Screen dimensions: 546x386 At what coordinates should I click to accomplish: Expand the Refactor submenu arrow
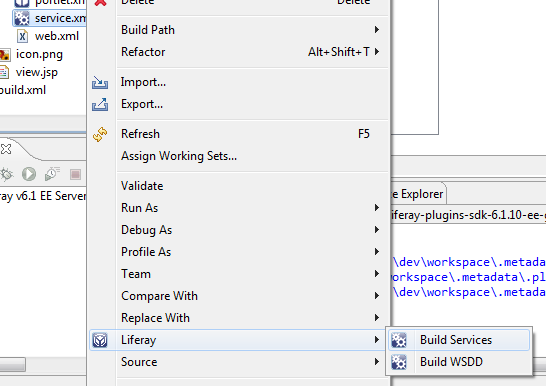[376, 52]
